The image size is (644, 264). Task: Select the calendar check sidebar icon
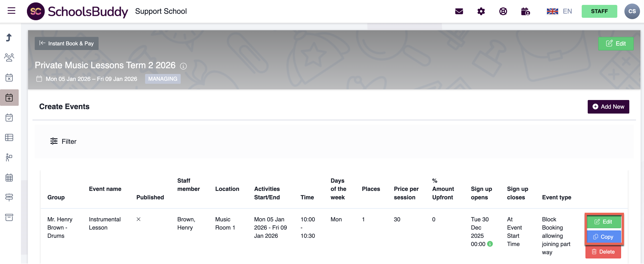click(x=9, y=117)
